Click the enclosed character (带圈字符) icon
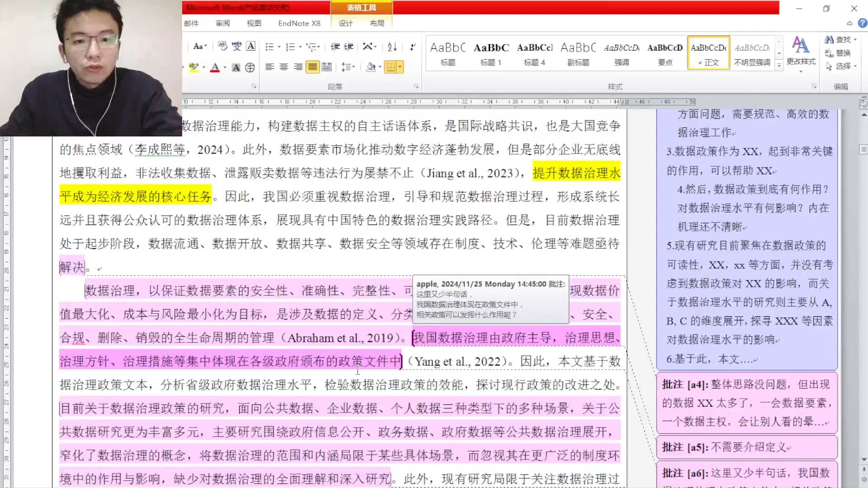Viewport: 868px width, 488px height. pyautogui.click(x=249, y=68)
